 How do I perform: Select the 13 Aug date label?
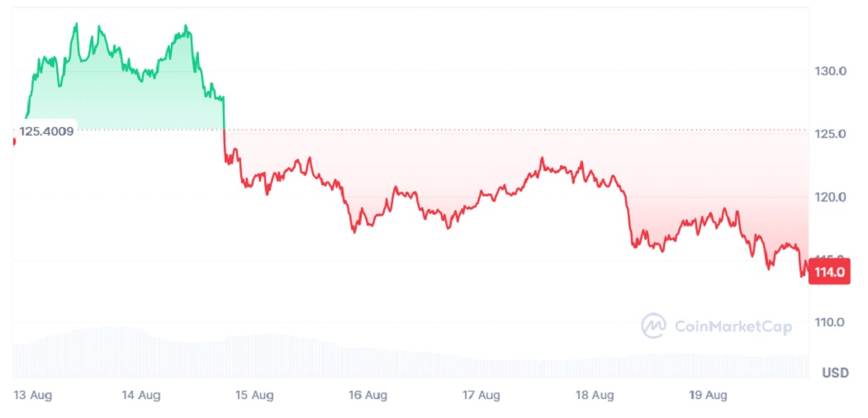[x=33, y=395]
